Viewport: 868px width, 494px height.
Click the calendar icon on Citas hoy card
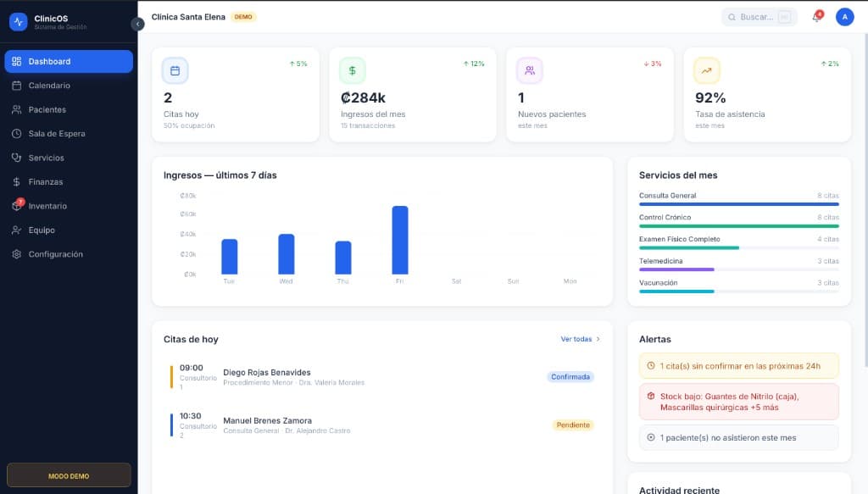click(175, 71)
